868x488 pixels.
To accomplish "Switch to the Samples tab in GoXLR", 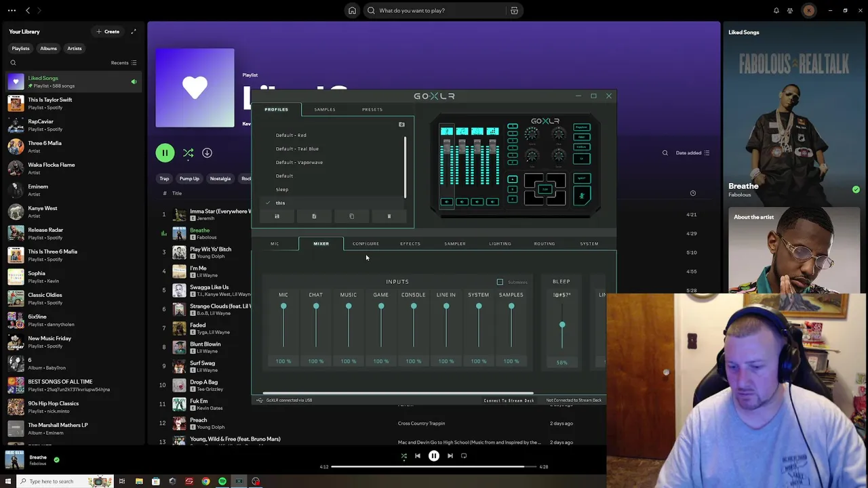I will pyautogui.click(x=325, y=109).
